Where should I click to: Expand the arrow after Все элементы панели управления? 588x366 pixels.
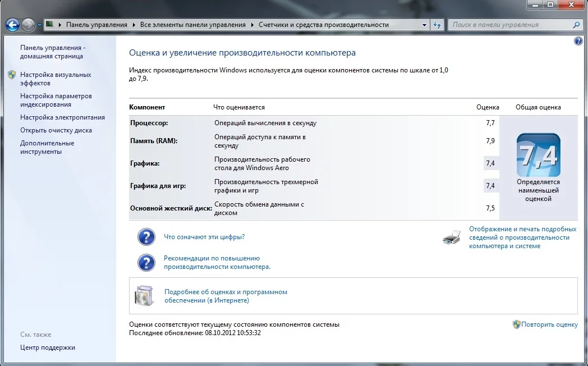coord(252,25)
